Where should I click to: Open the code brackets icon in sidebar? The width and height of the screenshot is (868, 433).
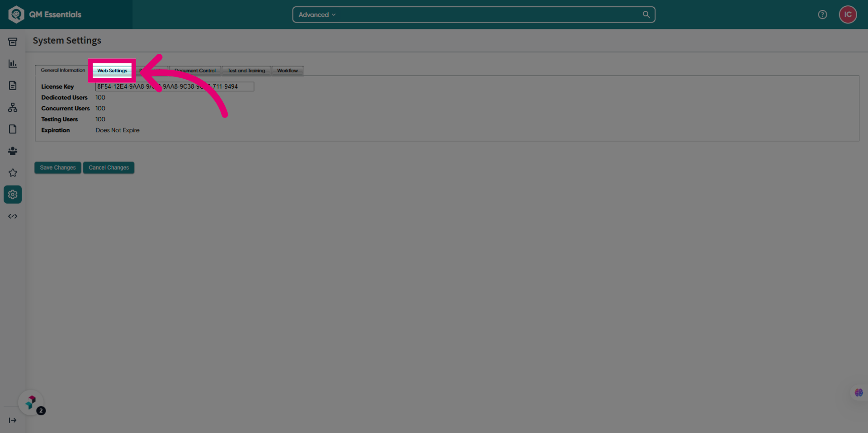click(13, 216)
